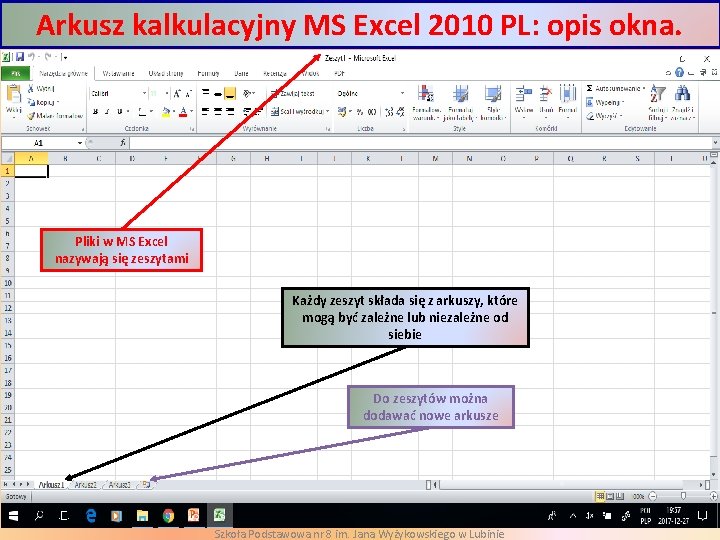Click the blue Help question mark icon
Viewport: 720px width, 540px height.
[x=680, y=72]
